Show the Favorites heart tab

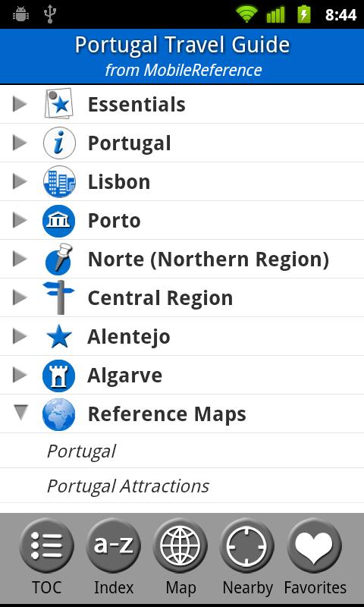315,558
